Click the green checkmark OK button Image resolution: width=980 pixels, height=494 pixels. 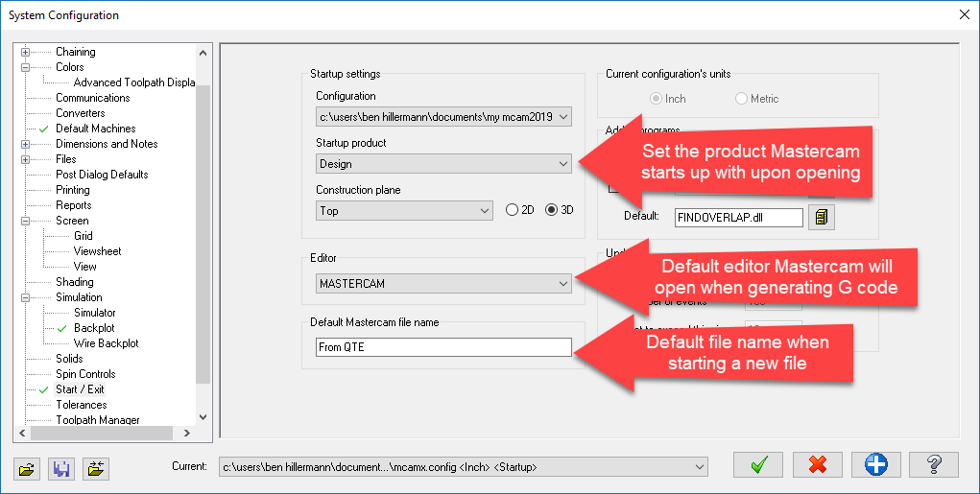click(758, 464)
